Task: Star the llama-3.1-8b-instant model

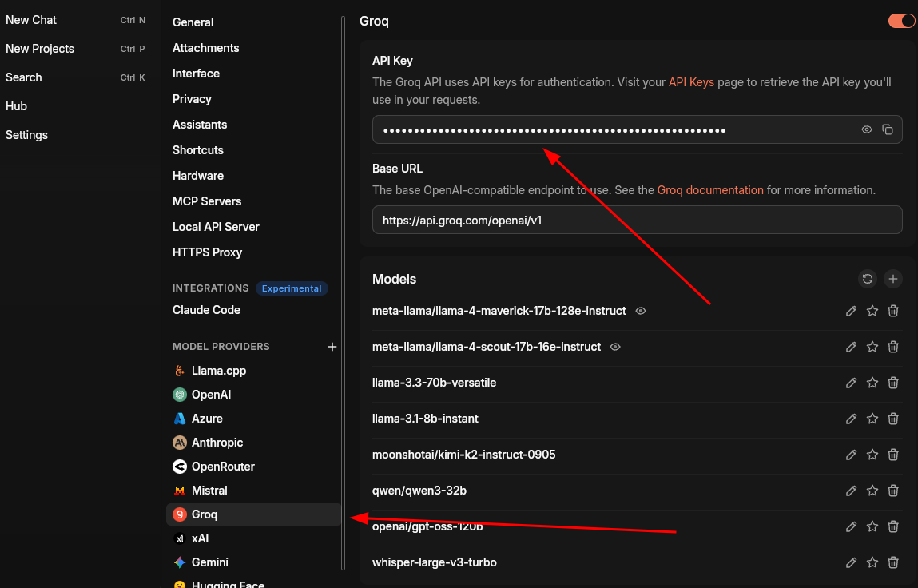Action: coord(872,419)
